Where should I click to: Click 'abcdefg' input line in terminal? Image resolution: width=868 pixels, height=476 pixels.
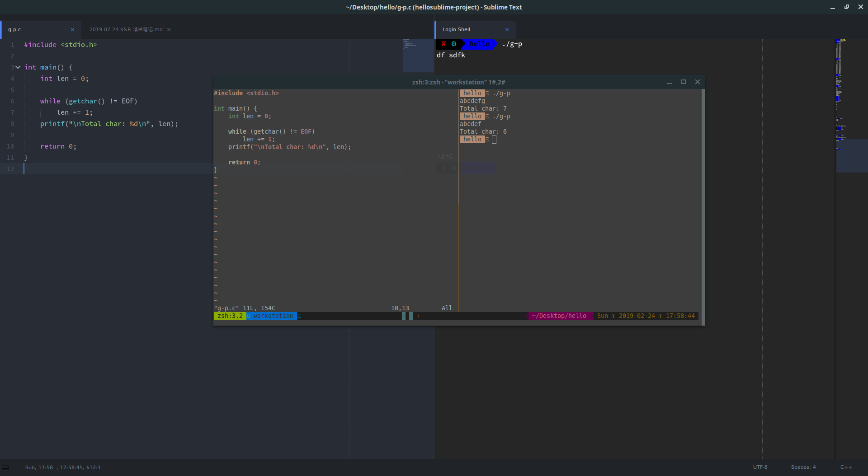pos(472,101)
